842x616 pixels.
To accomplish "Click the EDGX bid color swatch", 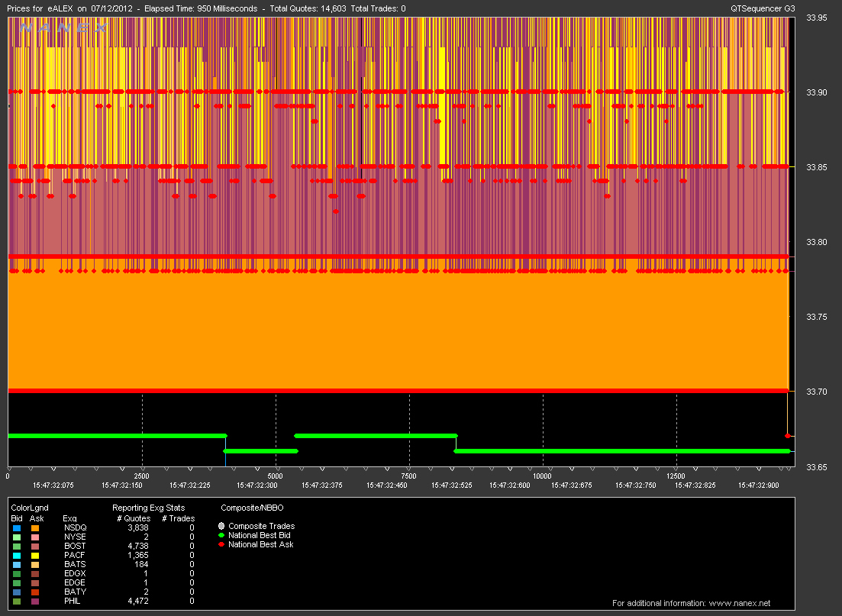I will (17, 573).
